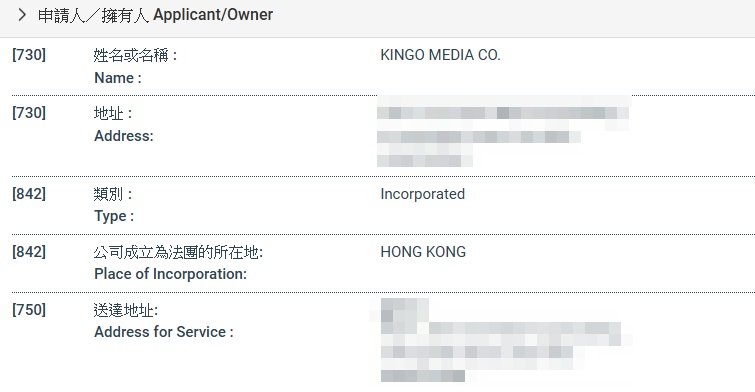The image size is (755, 392).
Task: Click the blurred Address for Service value
Action: [501, 340]
